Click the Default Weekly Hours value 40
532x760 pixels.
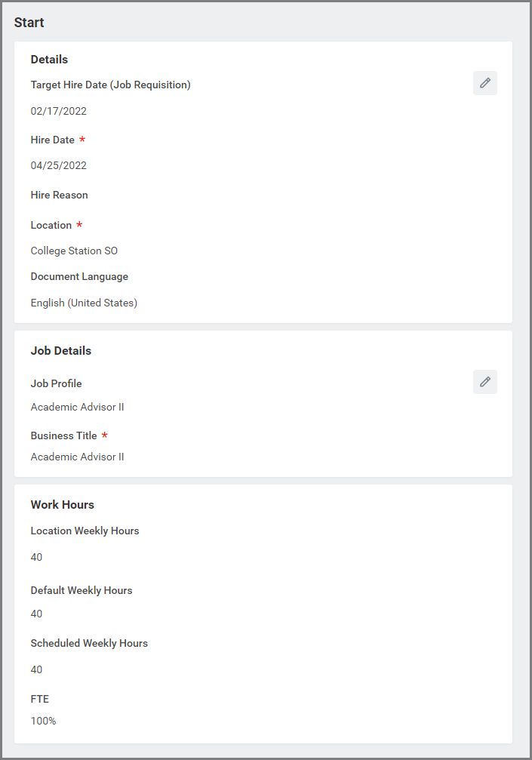(x=36, y=614)
